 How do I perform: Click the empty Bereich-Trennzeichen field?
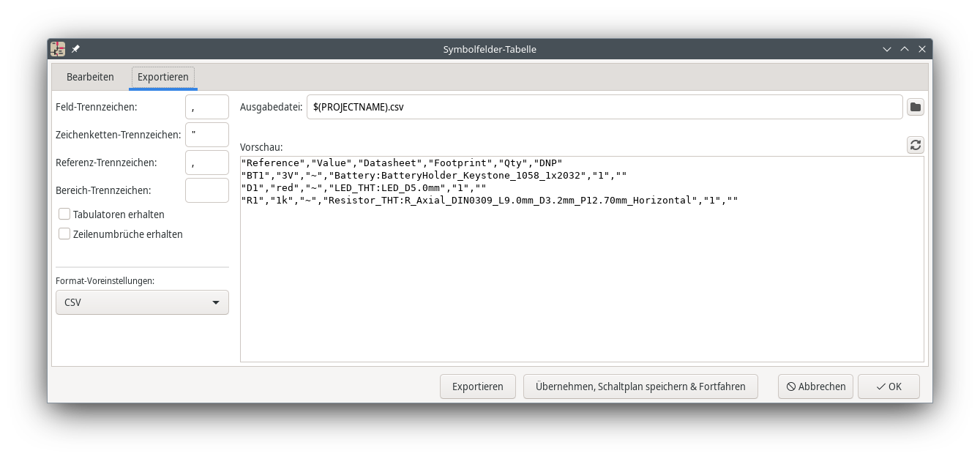(x=207, y=190)
